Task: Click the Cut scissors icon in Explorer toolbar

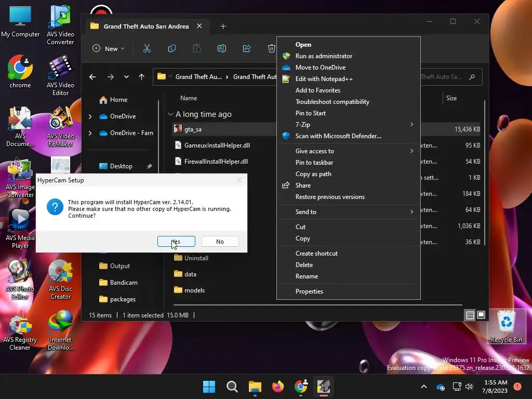Action: (147, 48)
